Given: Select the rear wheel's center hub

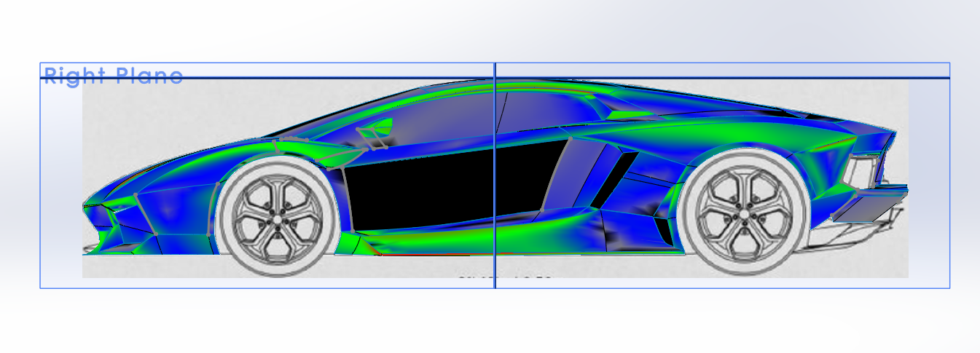Looking at the screenshot, I should pyautogui.click(x=744, y=213).
